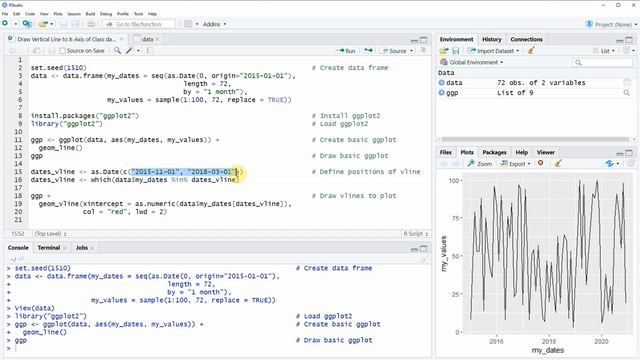Click the Clear console broom icon
This screenshot has width=640, height=360.
[x=423, y=259]
